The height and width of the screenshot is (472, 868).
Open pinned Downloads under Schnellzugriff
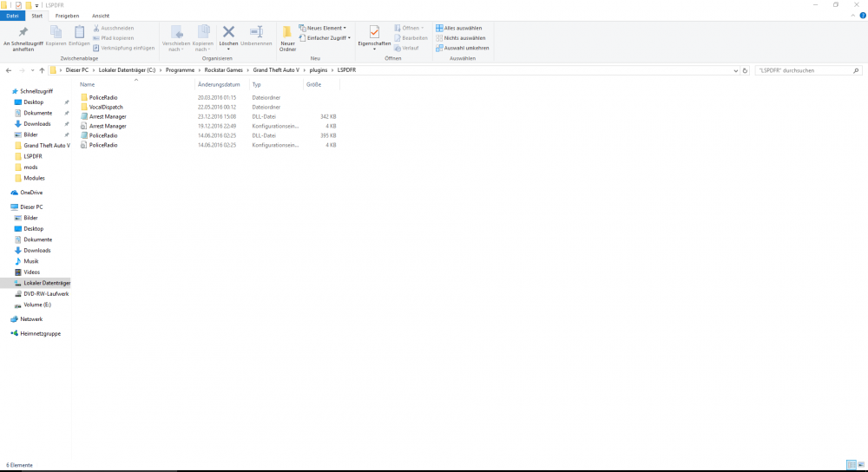click(37, 124)
